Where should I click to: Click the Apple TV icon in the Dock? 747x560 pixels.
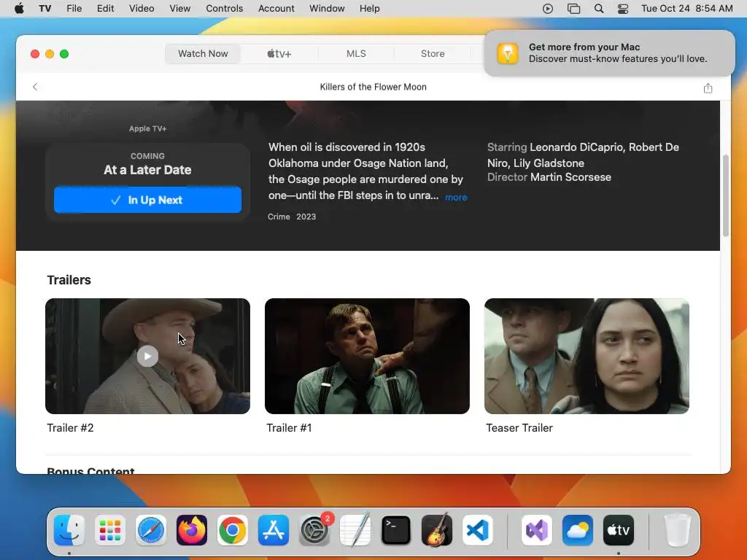pos(619,530)
